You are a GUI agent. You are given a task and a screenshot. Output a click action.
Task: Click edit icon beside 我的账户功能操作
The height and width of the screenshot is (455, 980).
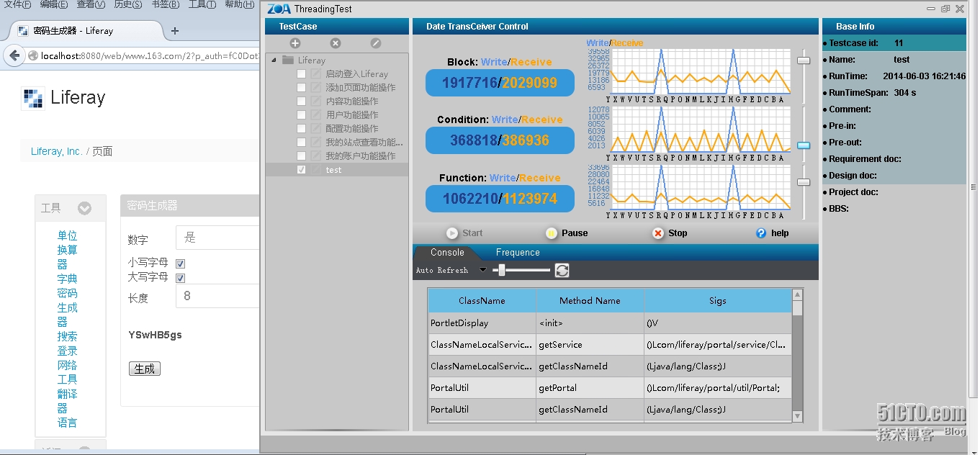click(x=315, y=156)
